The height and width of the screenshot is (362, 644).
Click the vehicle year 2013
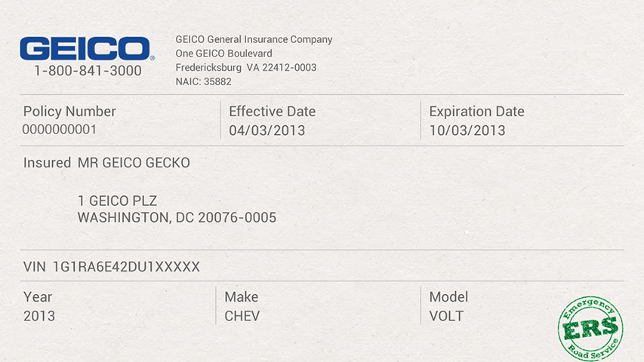39,316
